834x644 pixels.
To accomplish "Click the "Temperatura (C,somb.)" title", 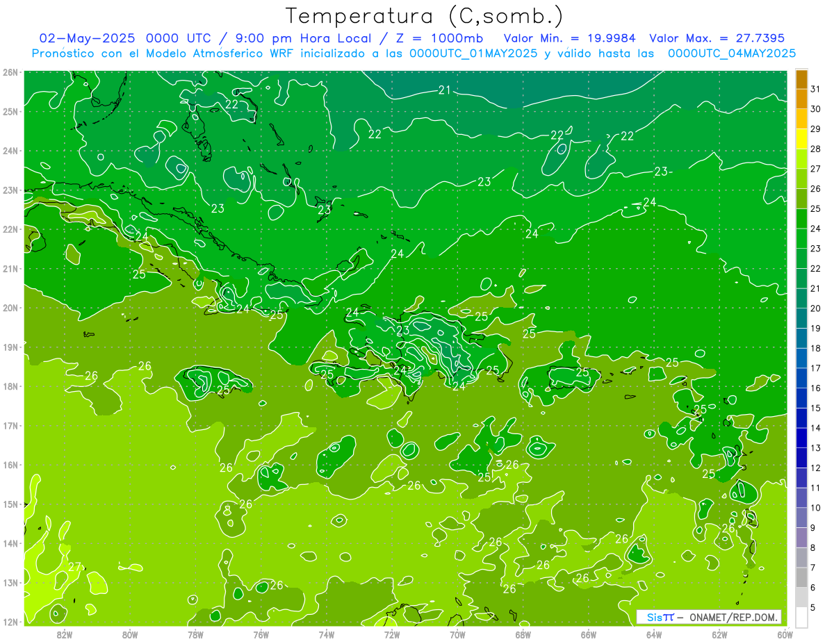I will 425,15.
